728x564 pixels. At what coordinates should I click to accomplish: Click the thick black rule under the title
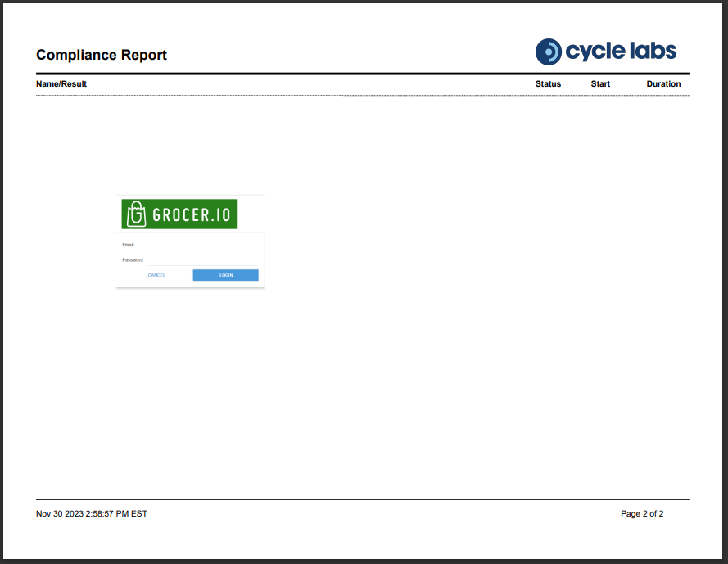click(362, 74)
